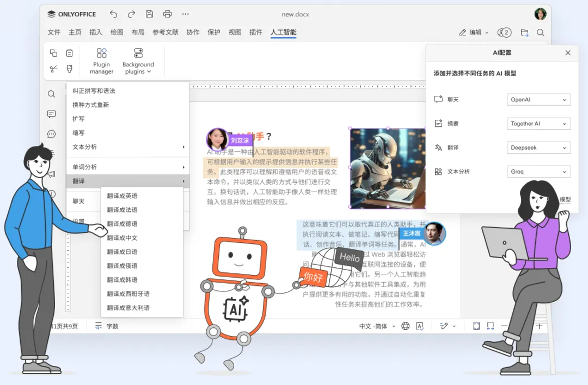Image resolution: width=588 pixels, height=385 pixels.
Task: Click the robot image in the document
Action: (388, 168)
